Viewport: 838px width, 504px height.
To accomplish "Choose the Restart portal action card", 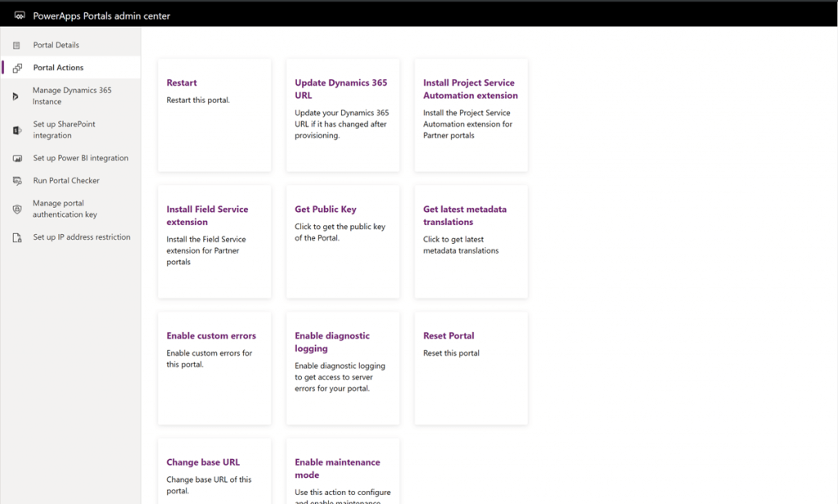I will click(x=214, y=115).
